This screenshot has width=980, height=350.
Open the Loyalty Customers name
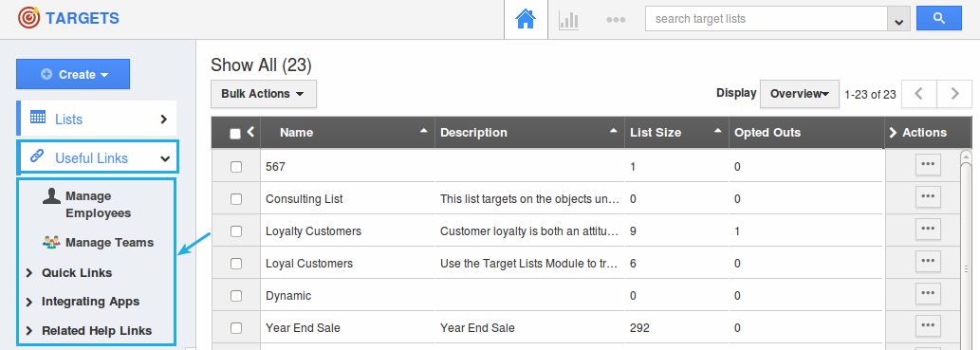click(313, 231)
